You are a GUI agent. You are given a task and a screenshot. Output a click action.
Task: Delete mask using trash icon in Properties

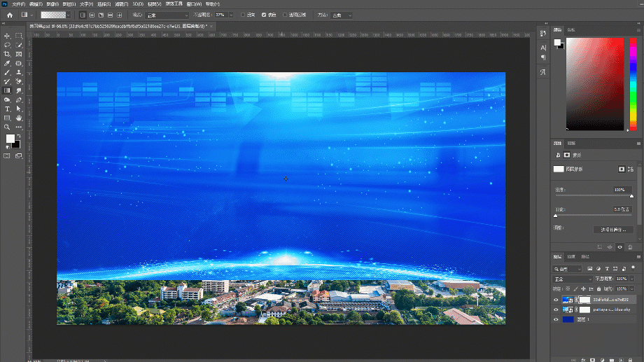[x=630, y=247]
